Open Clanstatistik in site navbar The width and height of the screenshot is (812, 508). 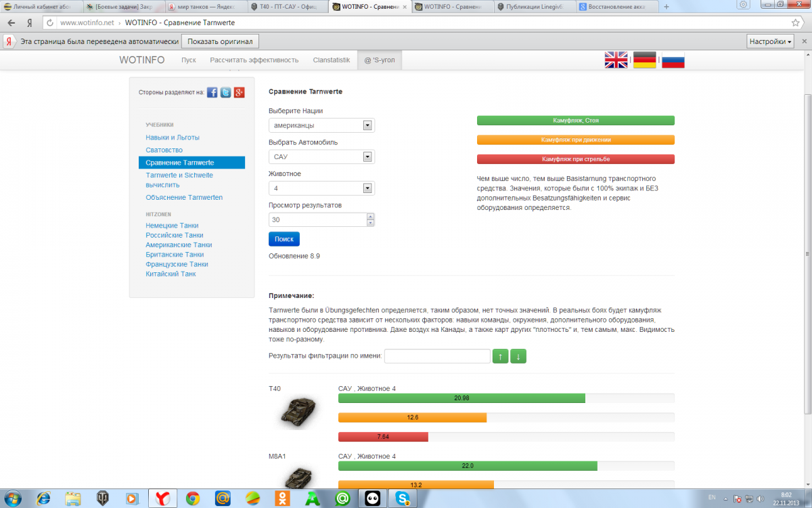click(332, 60)
